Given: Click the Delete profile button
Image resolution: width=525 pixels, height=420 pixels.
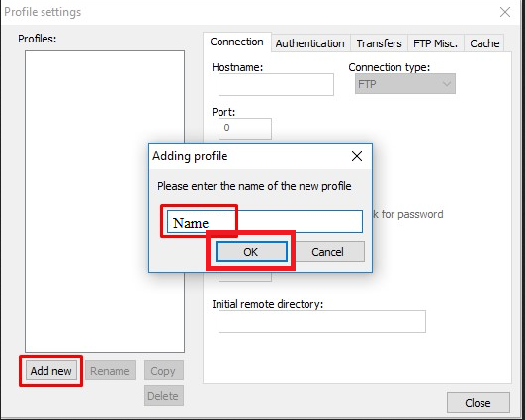Looking at the screenshot, I should 163,396.
